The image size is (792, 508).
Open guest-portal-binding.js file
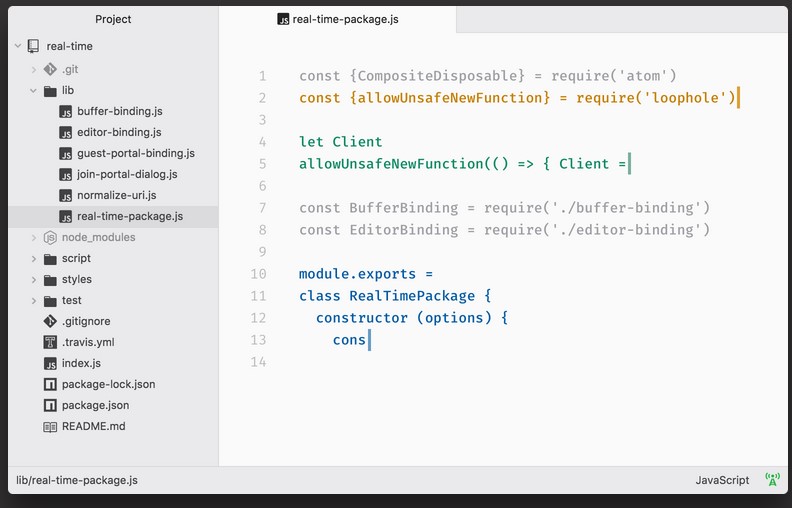coord(136,153)
